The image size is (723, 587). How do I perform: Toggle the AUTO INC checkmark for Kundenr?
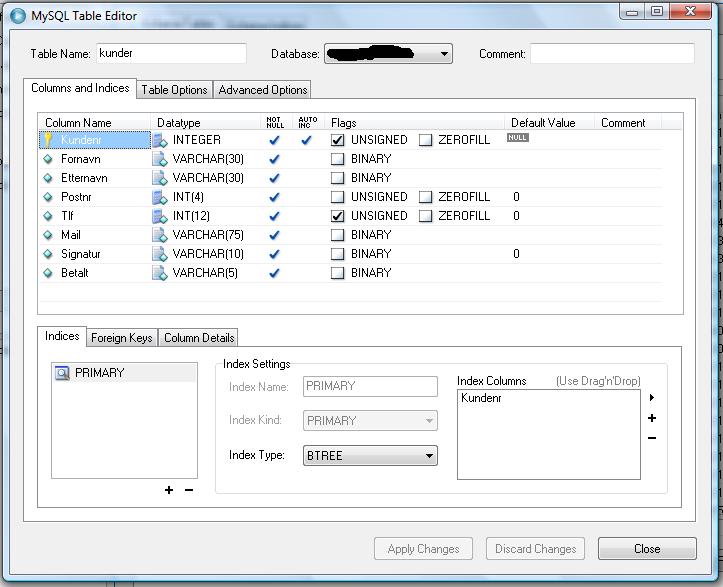(306, 140)
